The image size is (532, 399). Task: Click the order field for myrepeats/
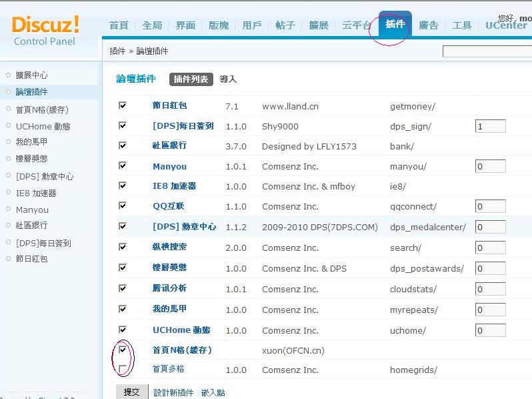click(x=490, y=310)
